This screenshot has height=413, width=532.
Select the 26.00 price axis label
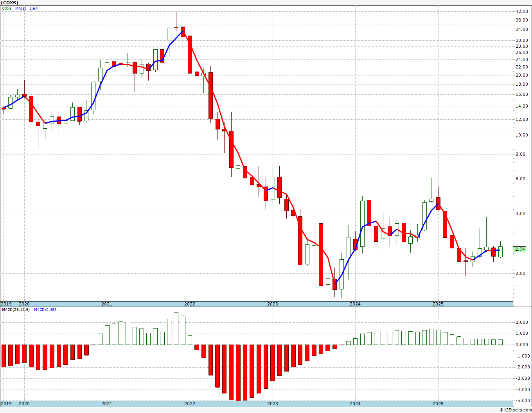click(522, 53)
